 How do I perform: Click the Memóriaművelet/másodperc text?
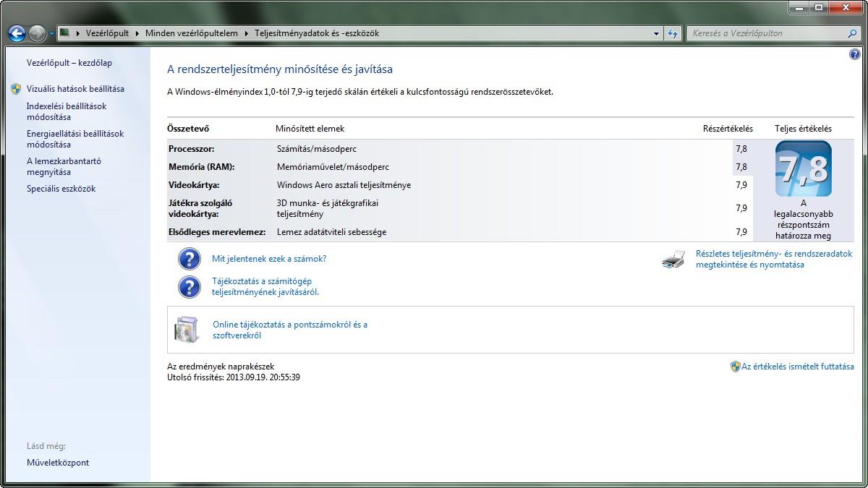(333, 167)
